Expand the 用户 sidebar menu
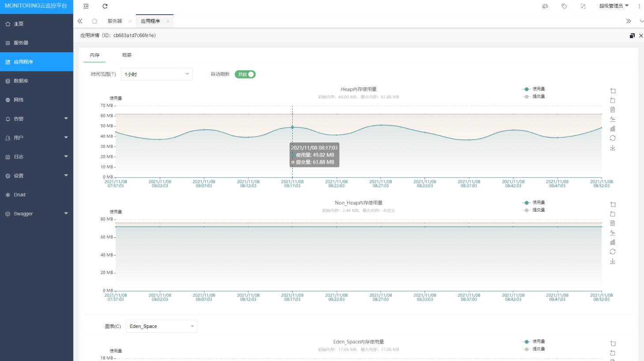Viewport: 644px width, 361px height. point(37,138)
